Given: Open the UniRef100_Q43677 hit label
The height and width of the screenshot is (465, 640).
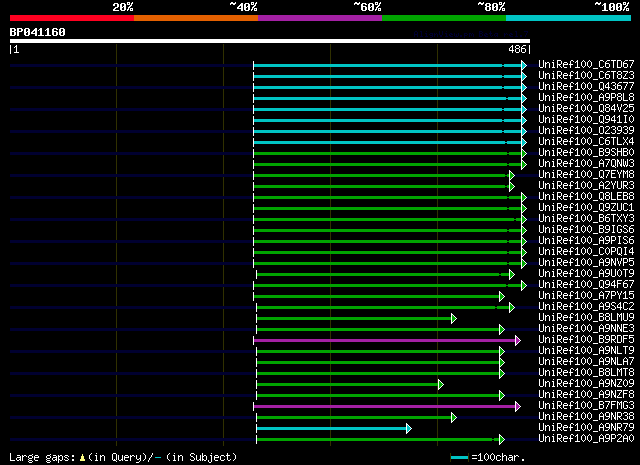Looking at the screenshot, I should [586, 86].
